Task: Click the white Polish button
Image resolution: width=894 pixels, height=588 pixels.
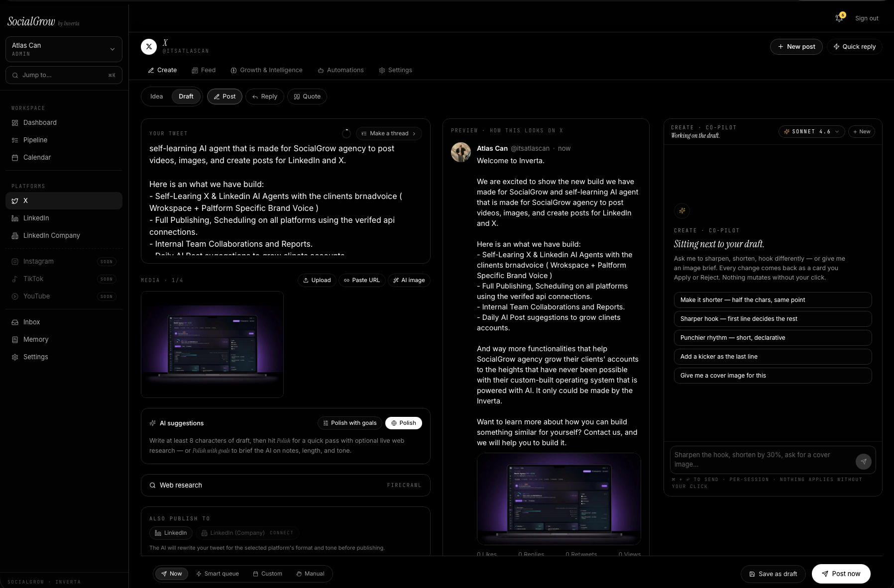Action: (404, 423)
